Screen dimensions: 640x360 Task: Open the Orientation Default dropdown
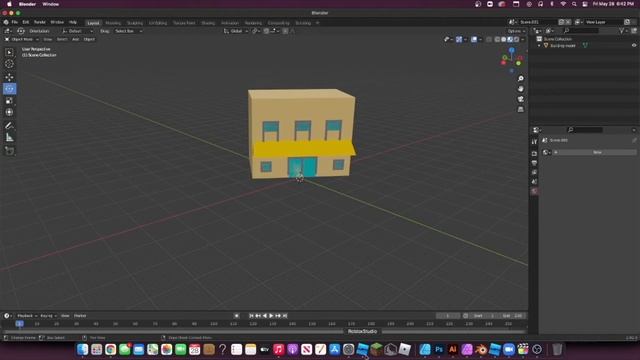(x=77, y=31)
